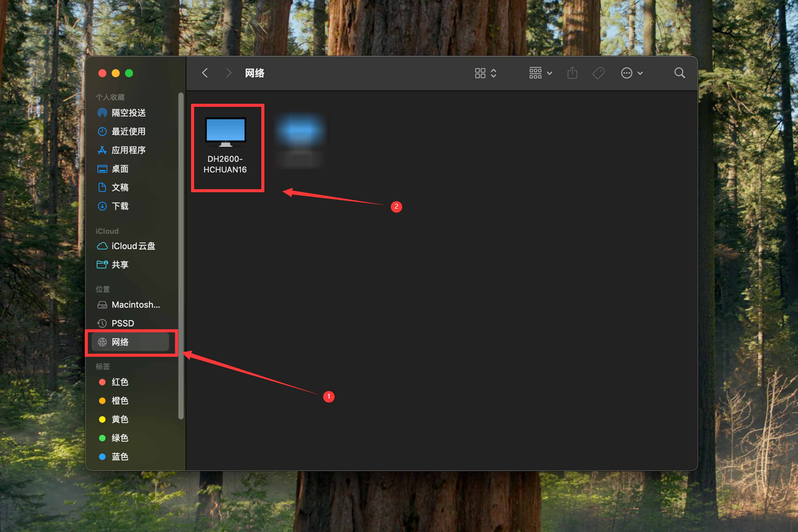Viewport: 798px width, 532px height.
Task: Select 网络 network in the sidebar
Action: point(130,342)
